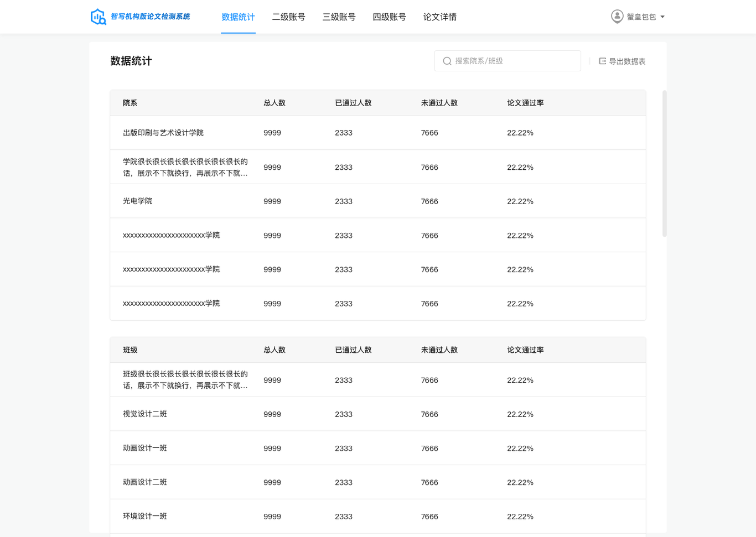Click the 数据统计 page heading
756x537 pixels.
pos(131,61)
